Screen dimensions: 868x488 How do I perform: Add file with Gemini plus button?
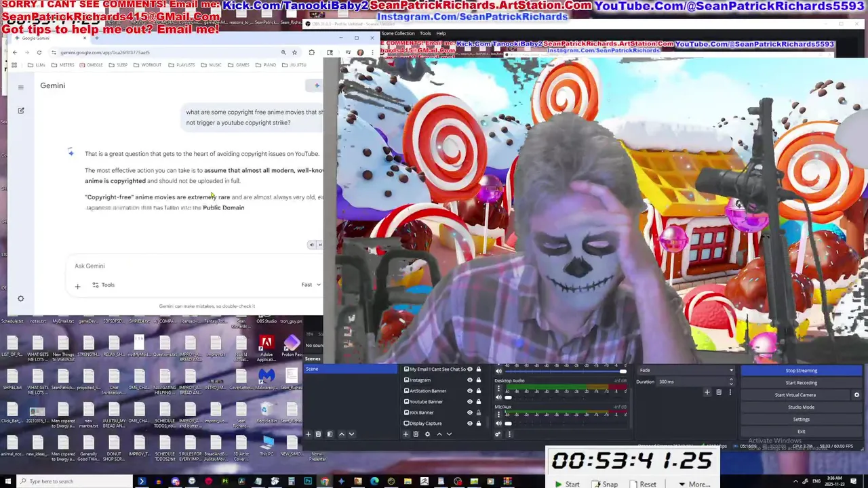point(77,287)
